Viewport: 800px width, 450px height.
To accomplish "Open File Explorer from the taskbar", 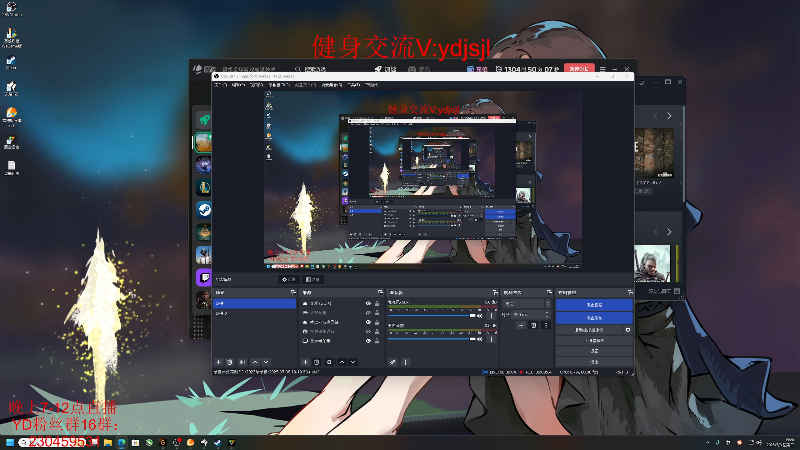I will click(x=108, y=442).
